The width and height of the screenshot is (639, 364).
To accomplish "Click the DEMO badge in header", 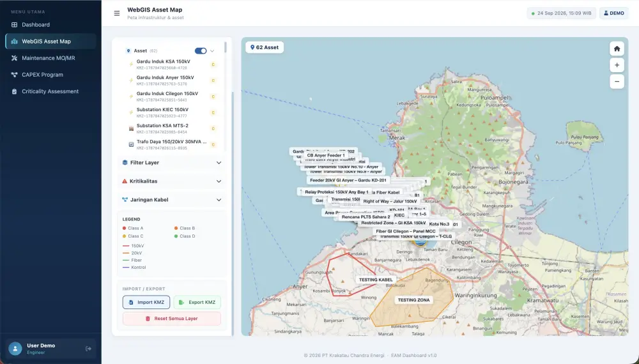I will (x=613, y=13).
